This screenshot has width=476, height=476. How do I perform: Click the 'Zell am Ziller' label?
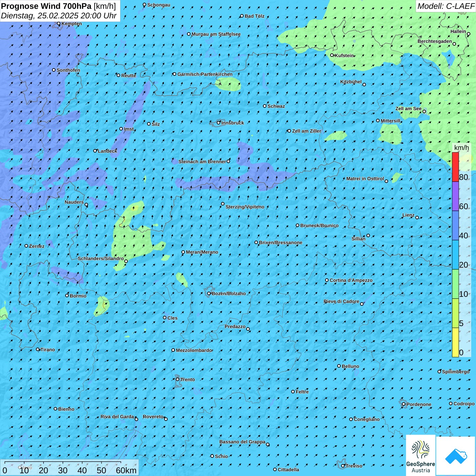coord(306,131)
